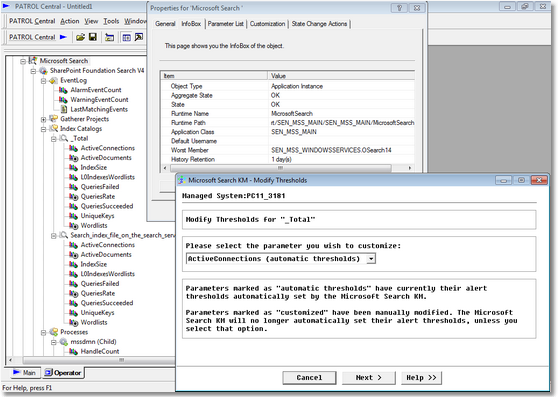This screenshot has height=399, width=558.
Task: Open the Tools menu
Action: coord(111,21)
